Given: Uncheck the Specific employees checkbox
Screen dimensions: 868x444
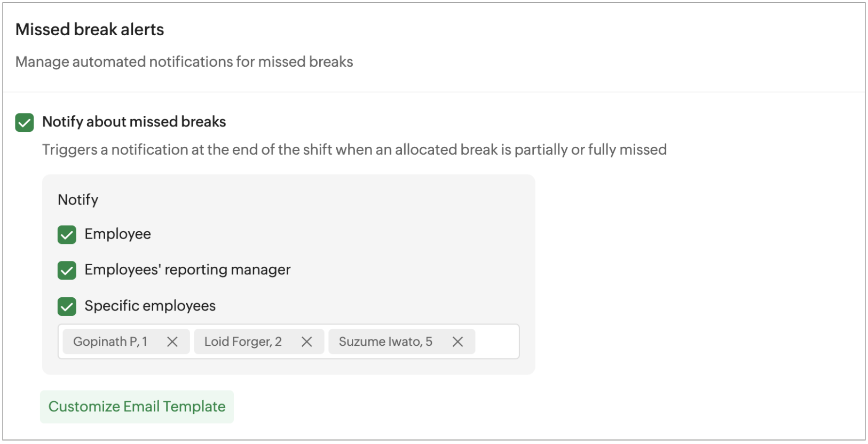Looking at the screenshot, I should pos(67,306).
